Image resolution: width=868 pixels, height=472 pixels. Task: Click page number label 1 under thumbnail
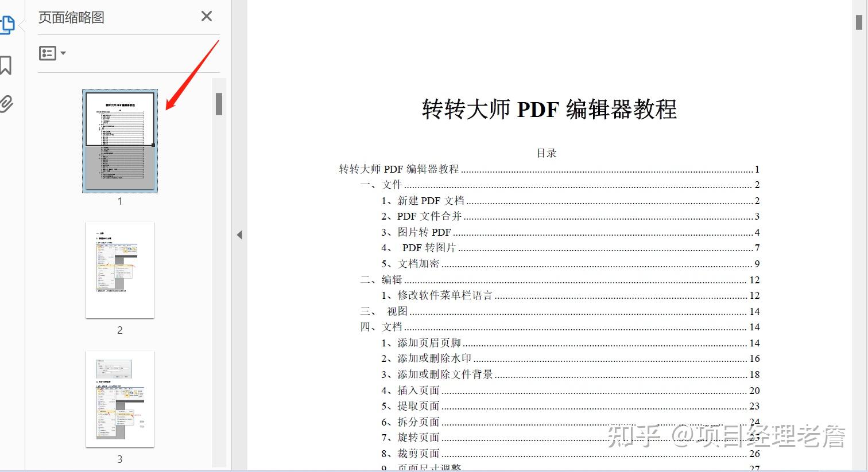120,201
